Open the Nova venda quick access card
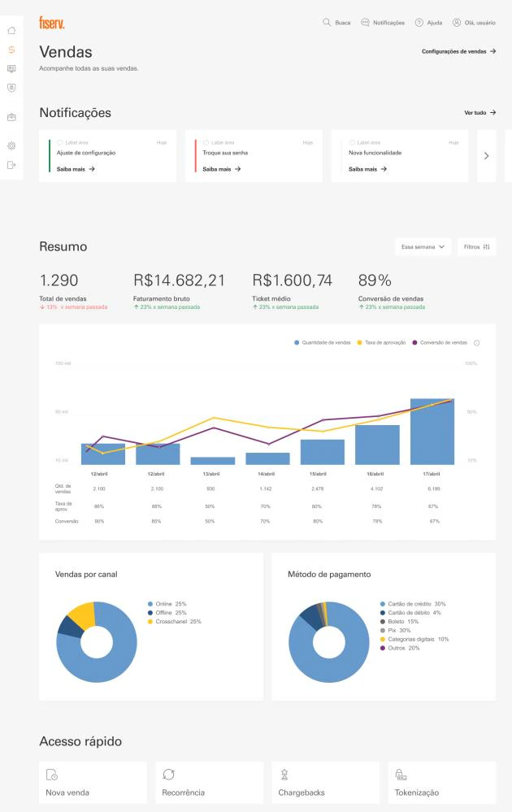Image resolution: width=512 pixels, height=812 pixels. [93, 783]
